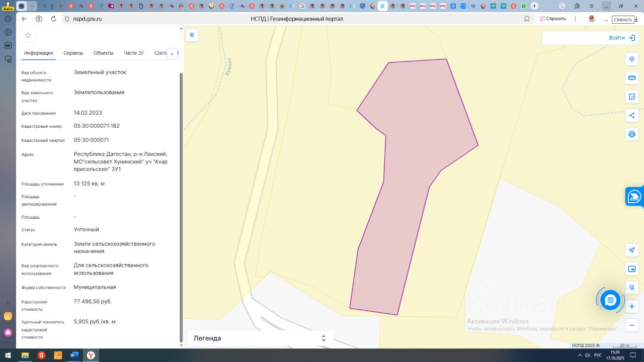This screenshot has width=644, height=362.
Task: Open input language РУС indicator
Action: tap(598, 355)
